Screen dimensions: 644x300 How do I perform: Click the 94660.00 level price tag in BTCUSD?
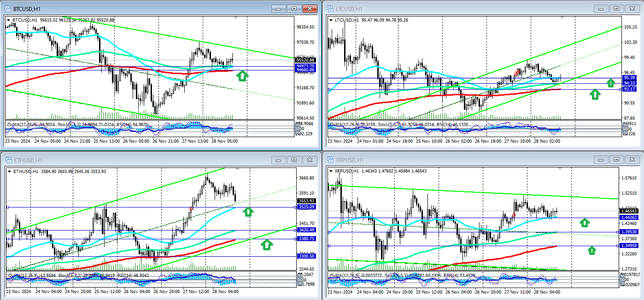305,70
